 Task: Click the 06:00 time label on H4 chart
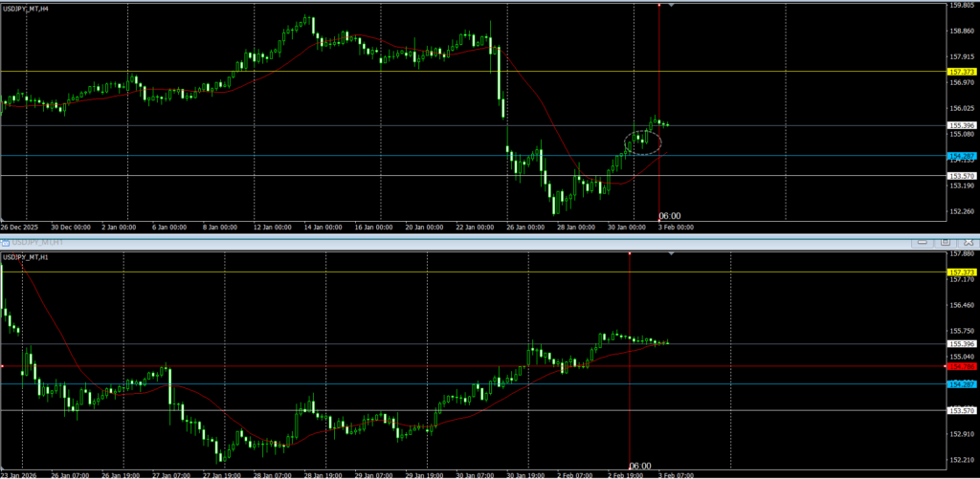coord(669,216)
